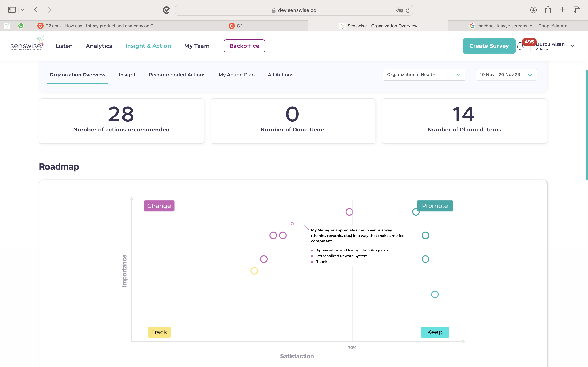Click the yellow Track quadrant circle
This screenshot has height=367, width=588.
click(x=254, y=271)
